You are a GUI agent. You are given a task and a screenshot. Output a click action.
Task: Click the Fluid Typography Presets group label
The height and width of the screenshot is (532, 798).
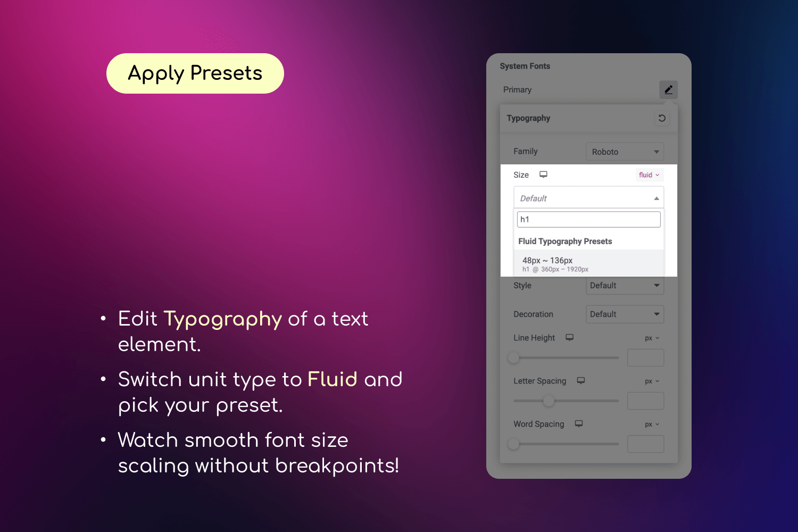(x=565, y=241)
